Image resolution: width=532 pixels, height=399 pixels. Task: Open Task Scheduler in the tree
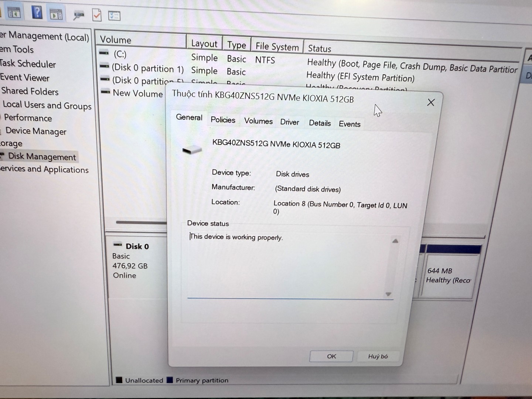(x=28, y=64)
